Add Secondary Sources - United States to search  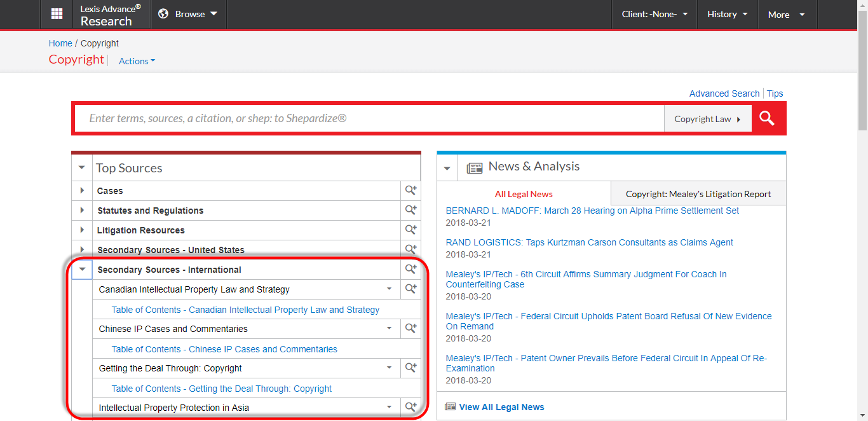(410, 249)
